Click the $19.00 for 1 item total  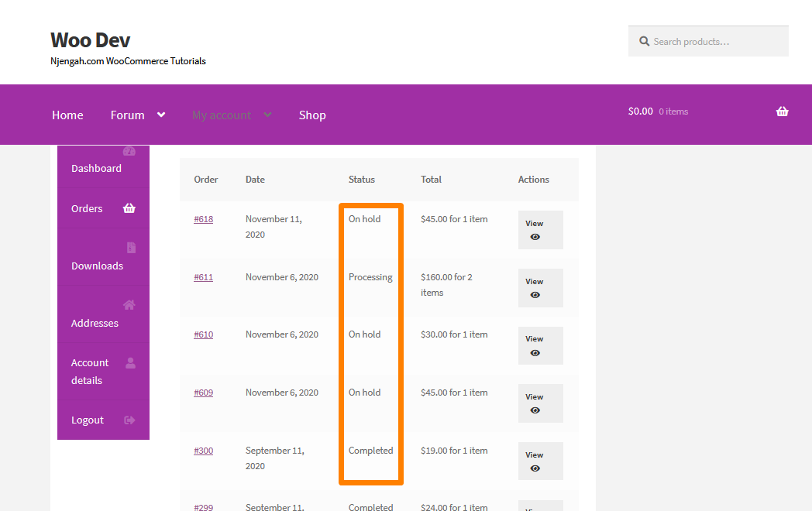[x=454, y=451]
